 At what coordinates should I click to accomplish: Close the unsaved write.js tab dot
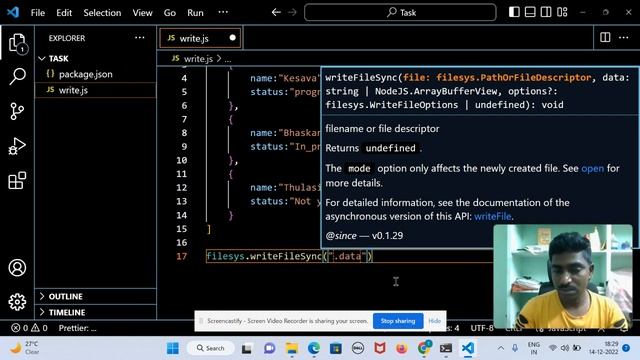(x=232, y=38)
